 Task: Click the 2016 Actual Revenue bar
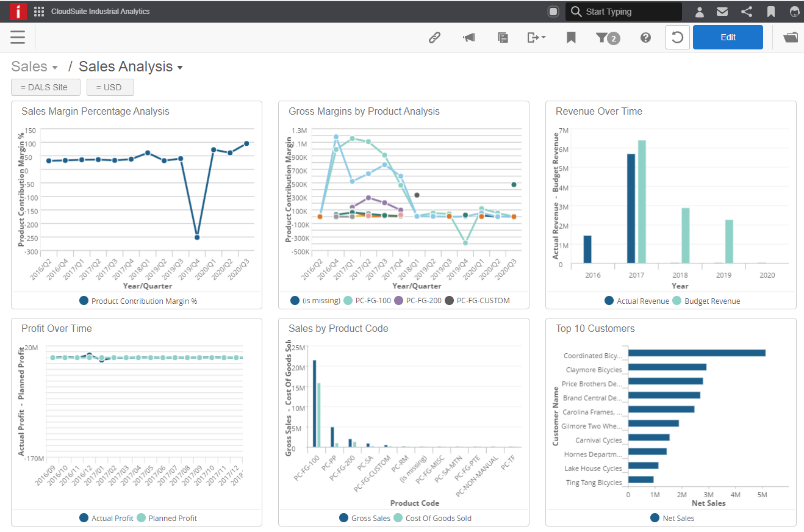click(x=587, y=250)
